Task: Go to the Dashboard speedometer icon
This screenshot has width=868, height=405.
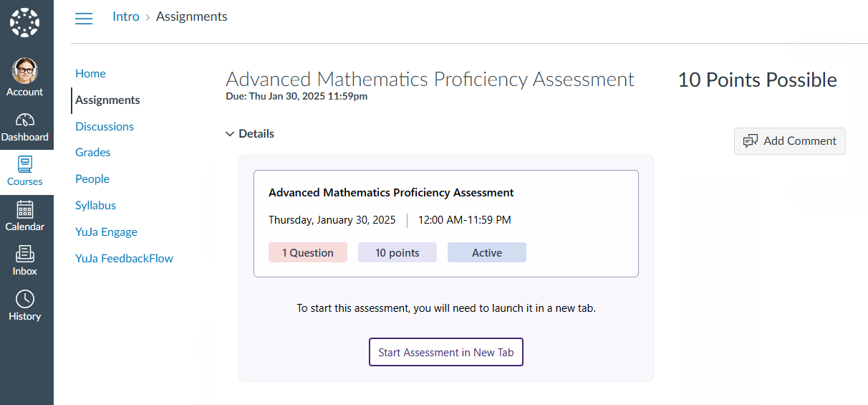Action: pos(25,120)
